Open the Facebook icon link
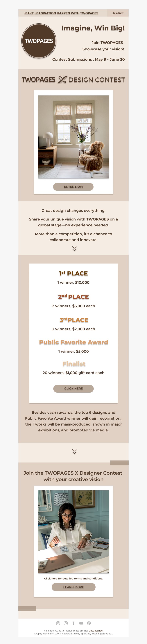147x644 pixels. (x=73, y=623)
